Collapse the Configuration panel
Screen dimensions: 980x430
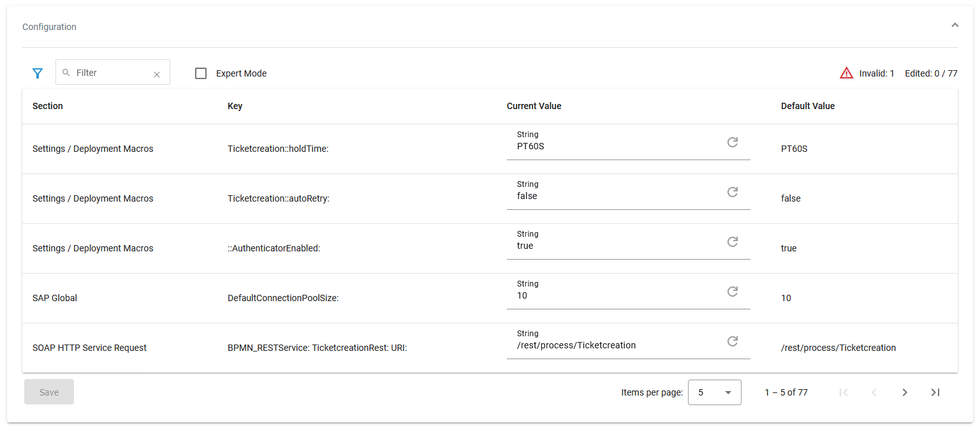[954, 24]
